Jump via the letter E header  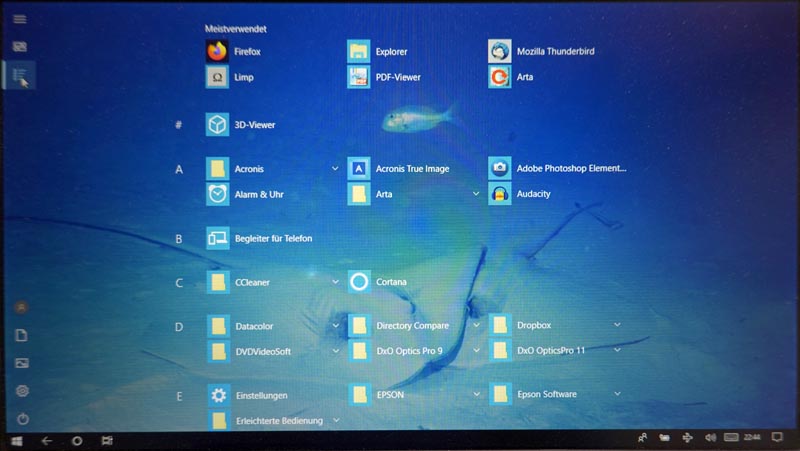click(179, 396)
